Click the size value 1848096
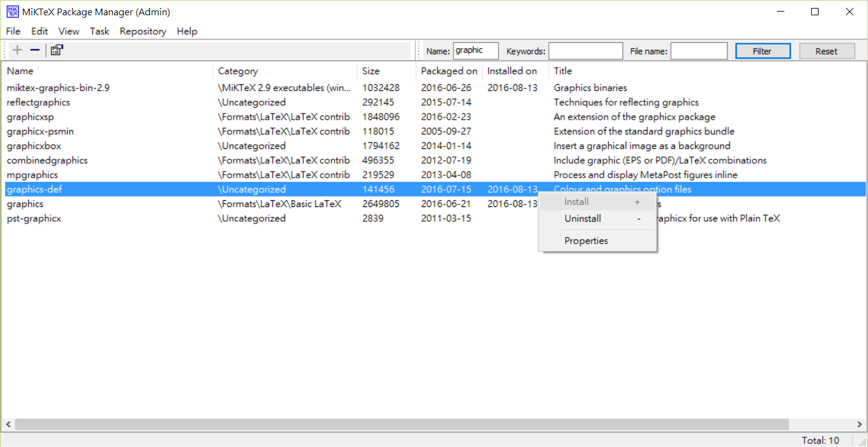Viewport: 868px width, 447px height. [381, 117]
